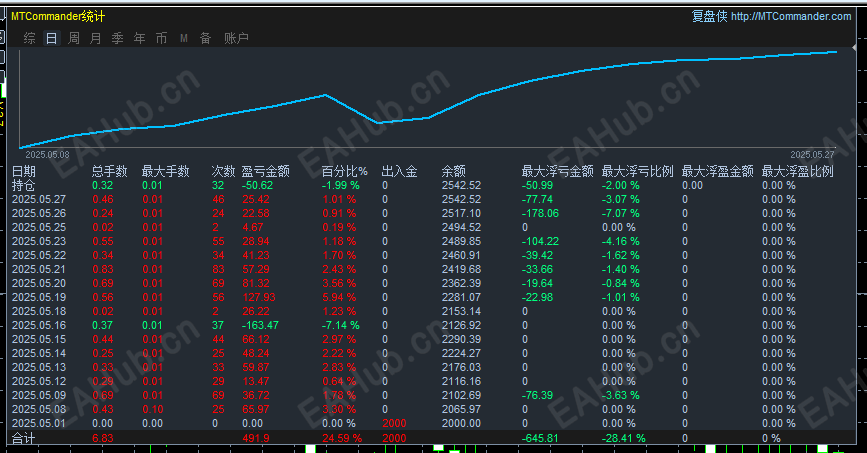This screenshot has height=453, width=867.
Task: Click the 总手数 column header
Action: tap(109, 171)
